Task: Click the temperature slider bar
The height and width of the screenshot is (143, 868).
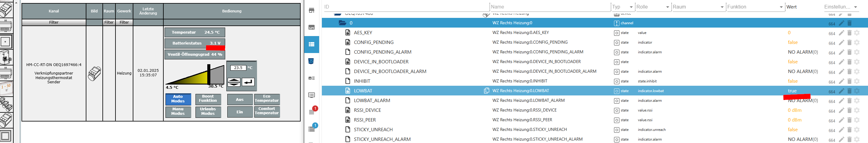Action: point(195,75)
